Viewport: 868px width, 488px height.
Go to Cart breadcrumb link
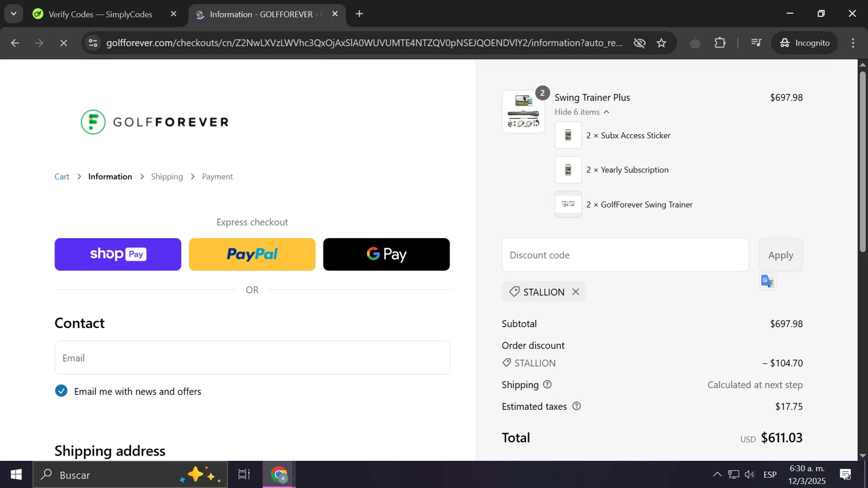tap(62, 176)
